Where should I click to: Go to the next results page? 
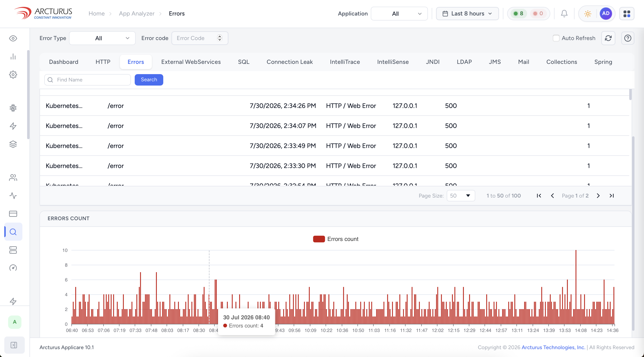point(598,196)
